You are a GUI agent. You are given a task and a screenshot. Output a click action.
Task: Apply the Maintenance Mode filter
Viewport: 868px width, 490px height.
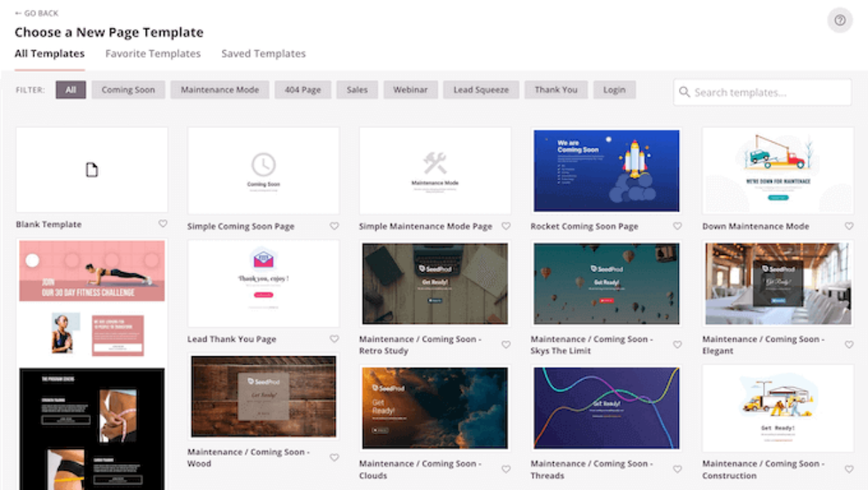220,90
